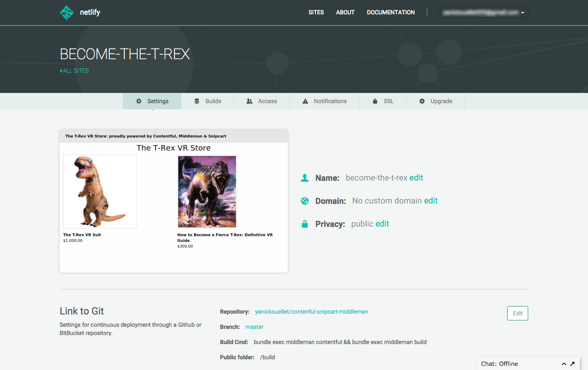This screenshot has width=588, height=370.
Task: Click the BECOME-THE-T-REX site title
Action: [x=125, y=54]
